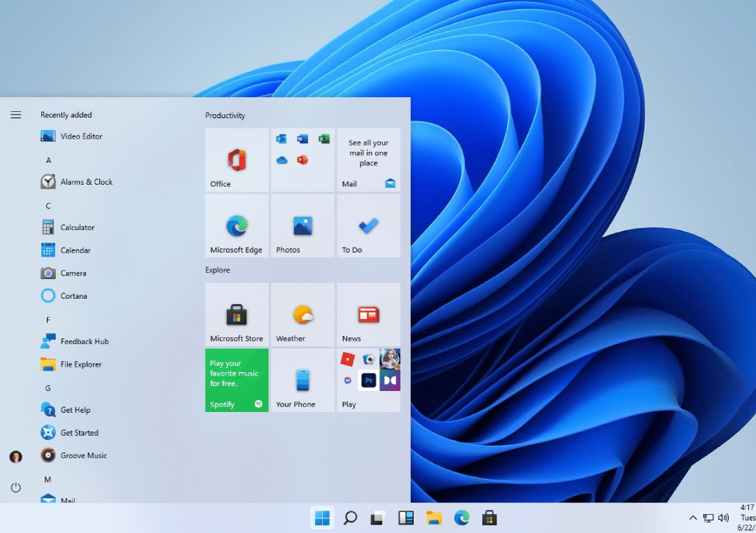Open Cortana from app list
756x533 pixels.
point(64,296)
